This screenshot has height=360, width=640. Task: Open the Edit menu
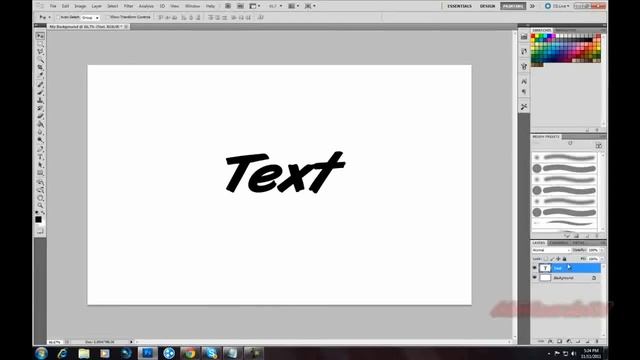pyautogui.click(x=65, y=6)
